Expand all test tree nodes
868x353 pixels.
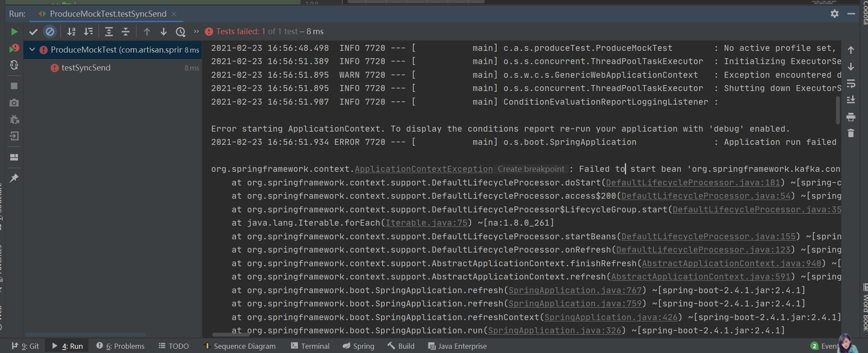tap(109, 32)
